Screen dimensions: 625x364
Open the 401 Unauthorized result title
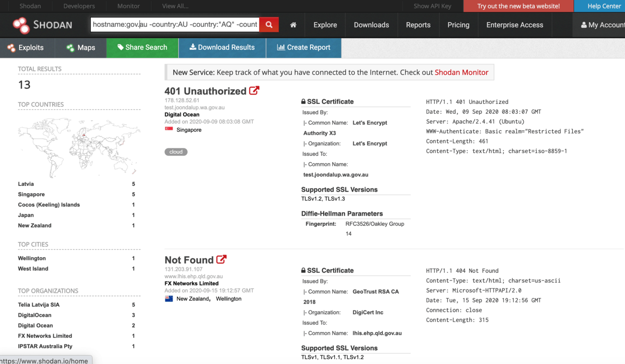[x=206, y=91]
